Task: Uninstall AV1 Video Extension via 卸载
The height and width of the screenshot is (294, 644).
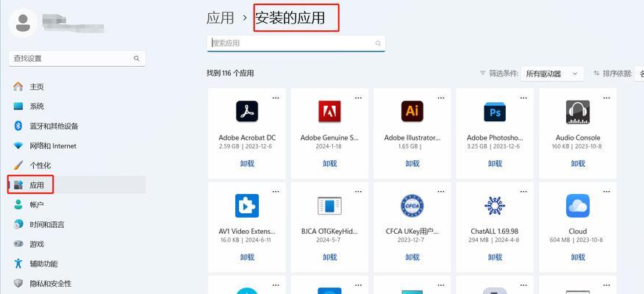Action: (247, 257)
